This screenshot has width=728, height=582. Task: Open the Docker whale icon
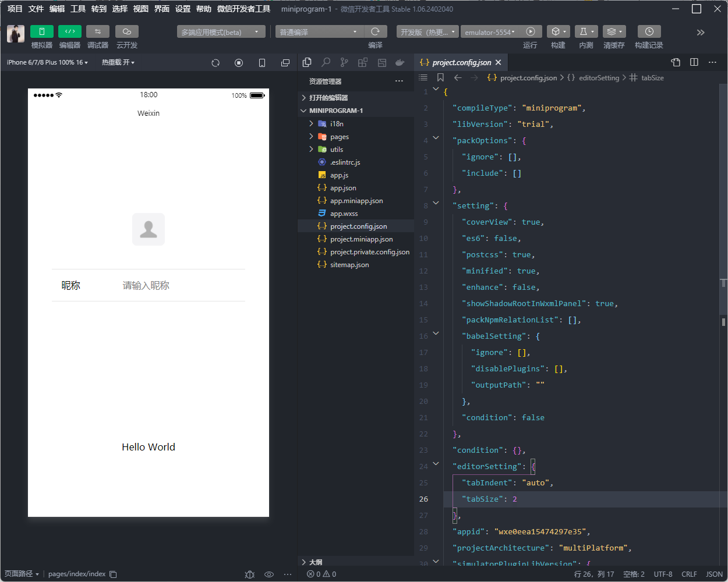400,62
